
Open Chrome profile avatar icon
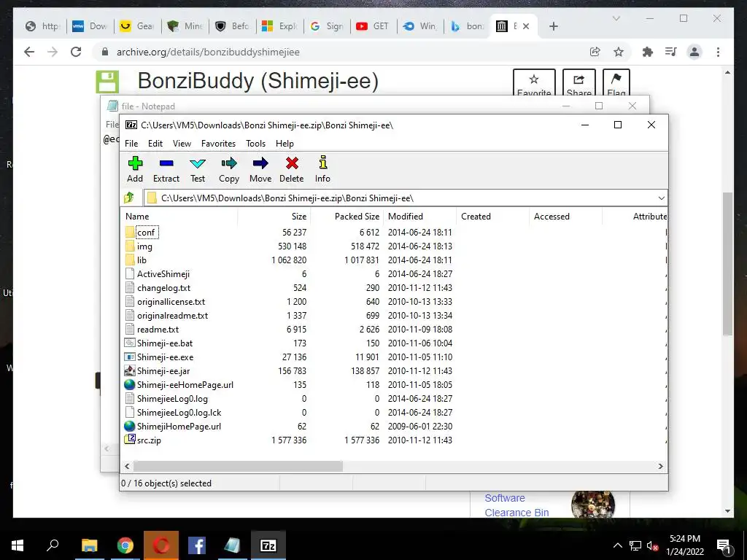[x=694, y=52]
